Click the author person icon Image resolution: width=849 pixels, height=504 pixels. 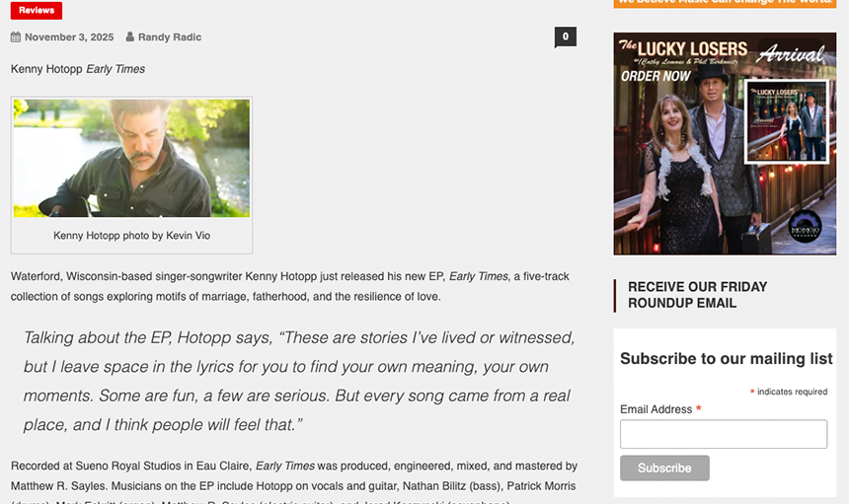click(130, 36)
